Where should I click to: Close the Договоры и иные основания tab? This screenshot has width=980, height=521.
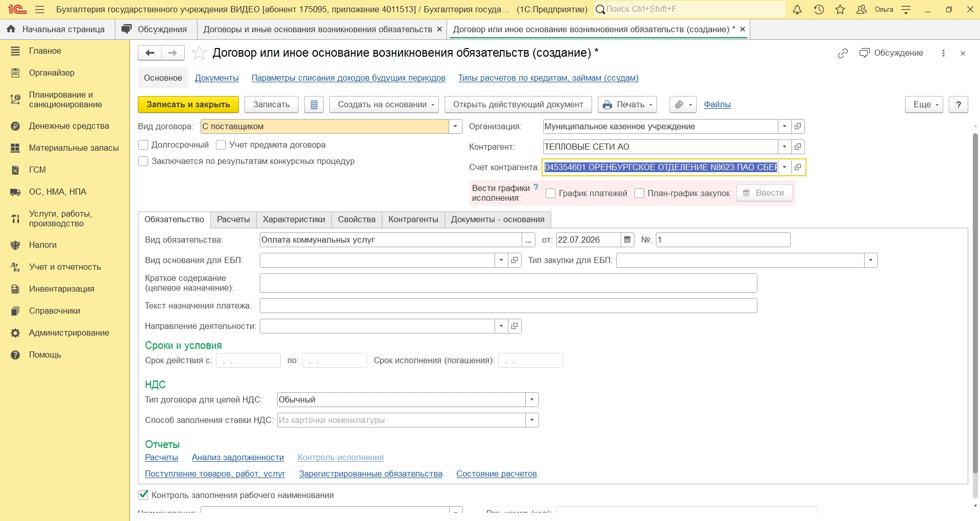click(439, 29)
